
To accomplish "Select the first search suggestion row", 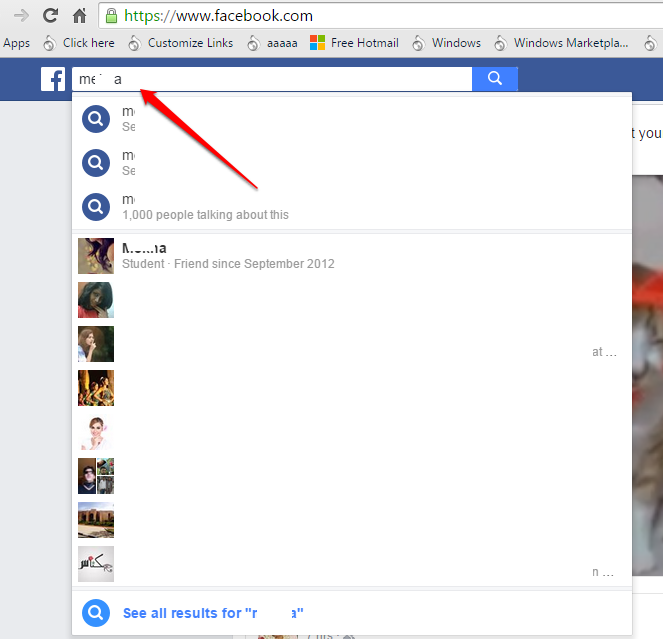I will [x=352, y=119].
